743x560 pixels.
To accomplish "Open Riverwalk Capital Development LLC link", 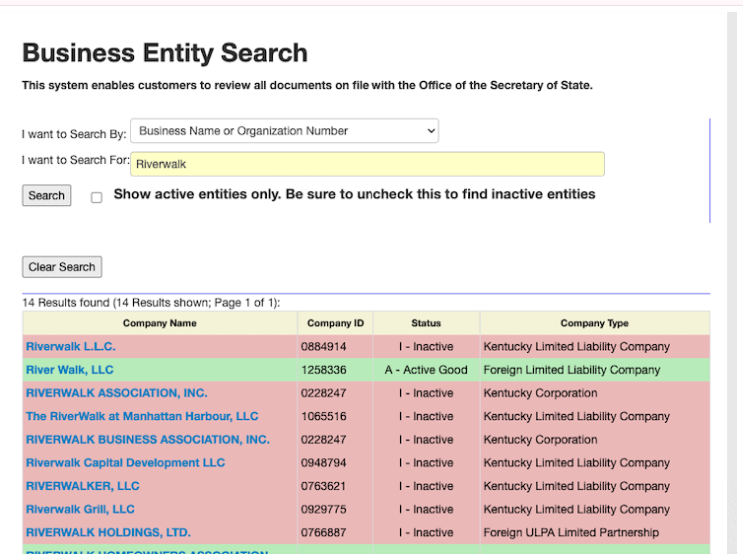I will [x=126, y=463].
